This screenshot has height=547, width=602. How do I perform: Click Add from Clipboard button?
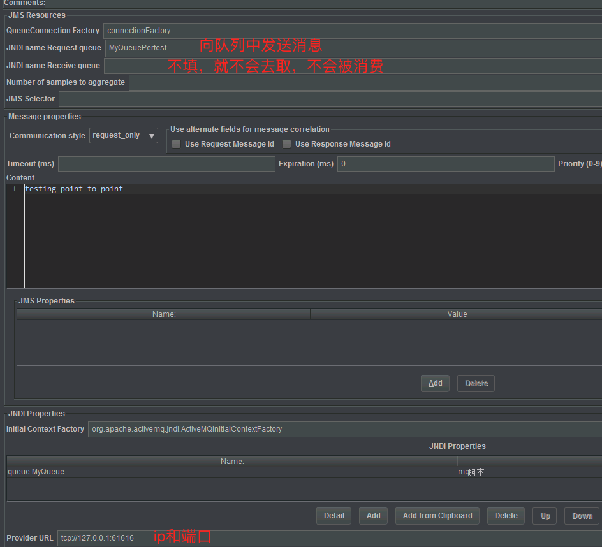[437, 516]
